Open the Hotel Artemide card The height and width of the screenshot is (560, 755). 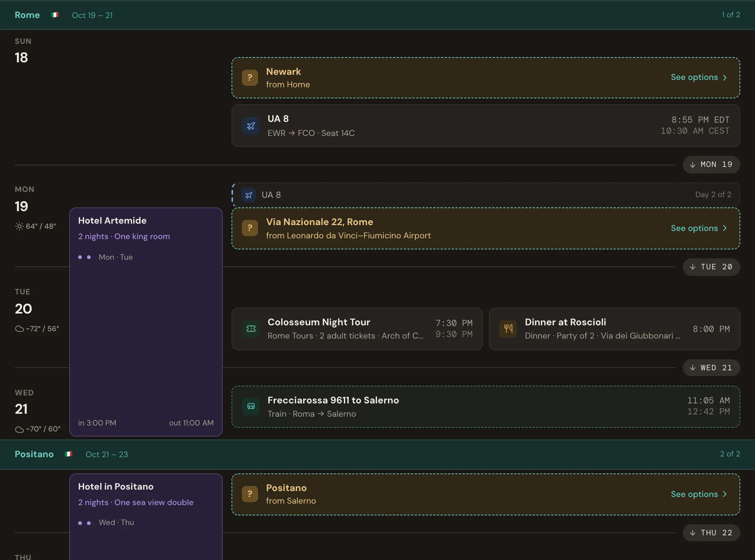pos(146,322)
